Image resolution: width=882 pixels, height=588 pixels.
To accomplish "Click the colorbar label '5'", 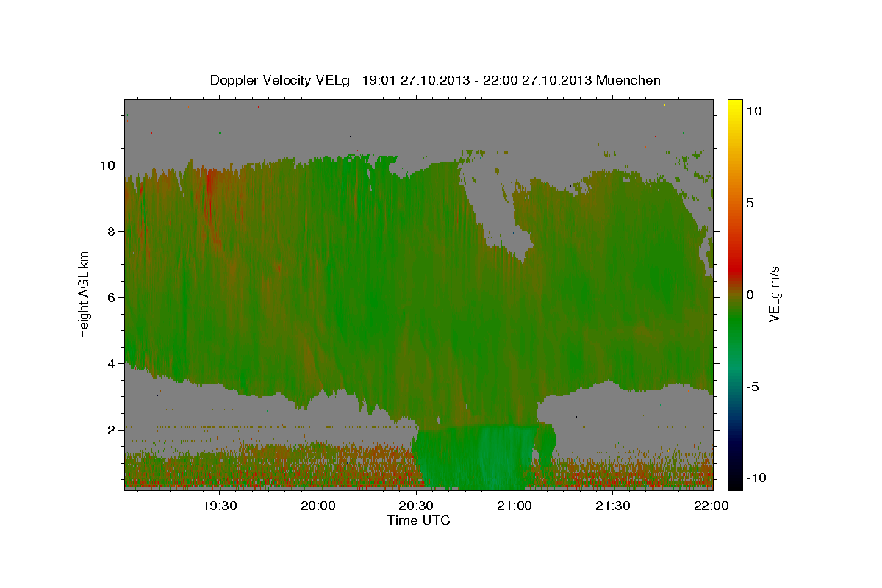I will [x=750, y=202].
